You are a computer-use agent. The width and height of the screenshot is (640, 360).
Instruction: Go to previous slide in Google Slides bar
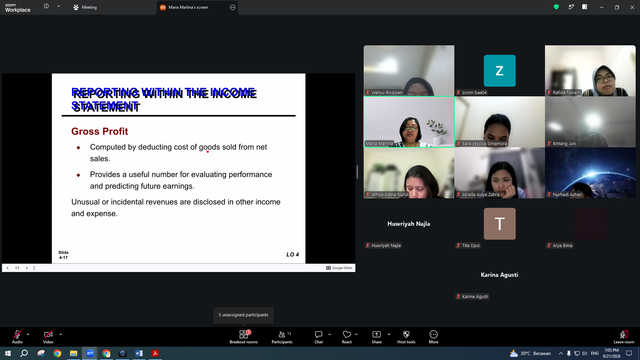click(7, 268)
